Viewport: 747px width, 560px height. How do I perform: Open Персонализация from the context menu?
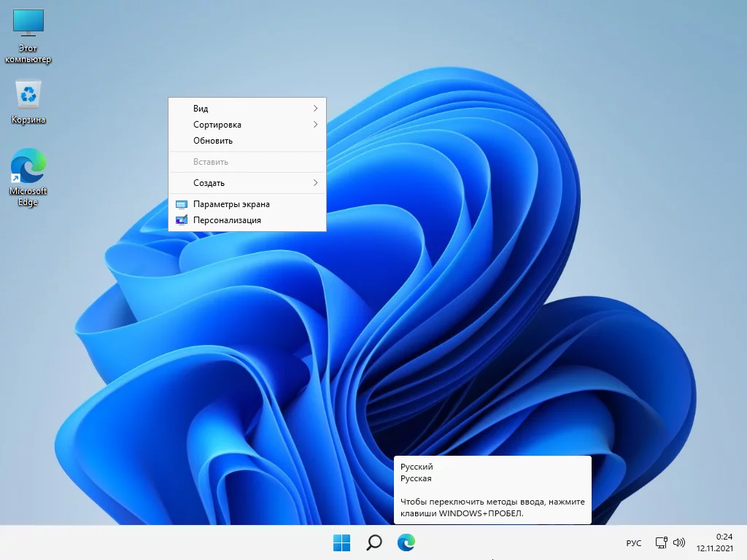coord(227,220)
